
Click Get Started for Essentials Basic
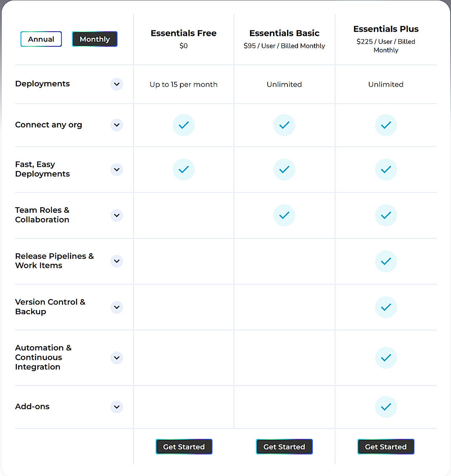pos(284,447)
